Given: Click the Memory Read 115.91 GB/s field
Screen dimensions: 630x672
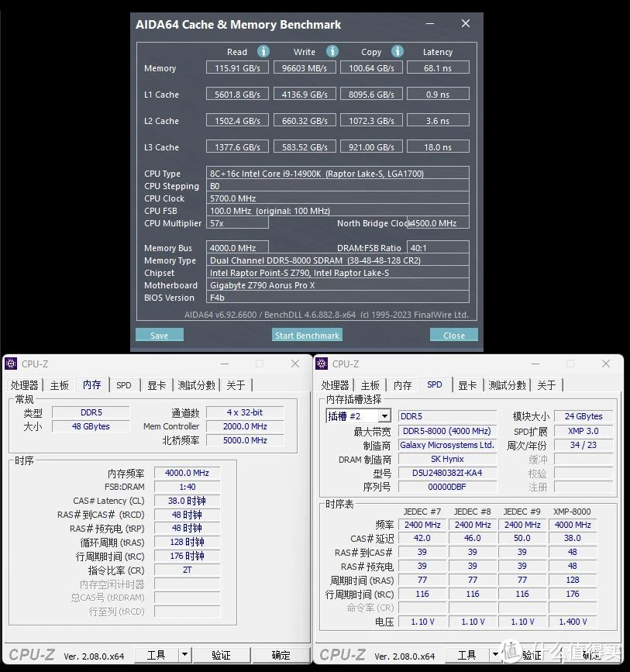Looking at the screenshot, I should [237, 68].
